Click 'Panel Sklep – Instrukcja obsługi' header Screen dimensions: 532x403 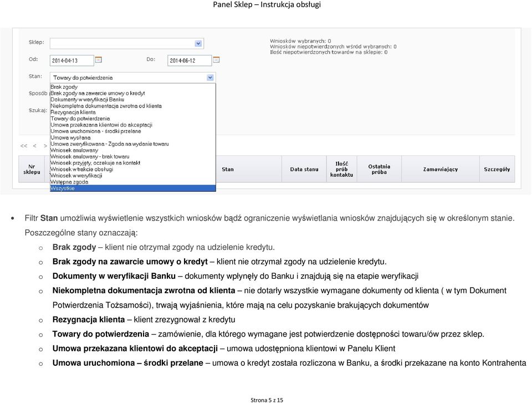click(x=267, y=4)
